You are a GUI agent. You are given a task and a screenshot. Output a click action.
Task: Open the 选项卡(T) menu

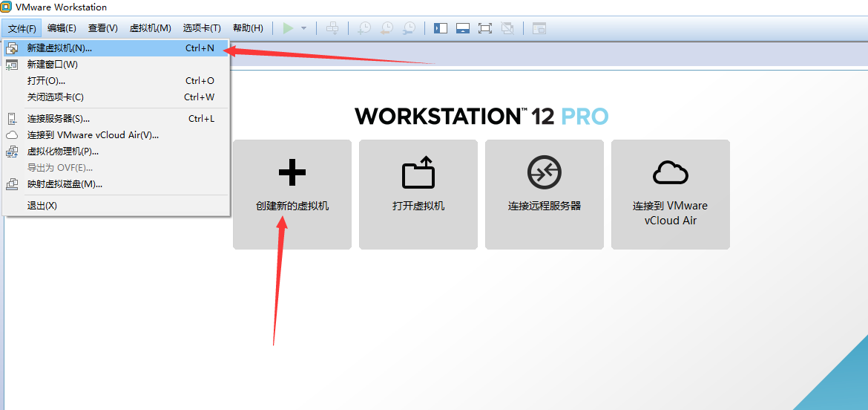coord(202,28)
